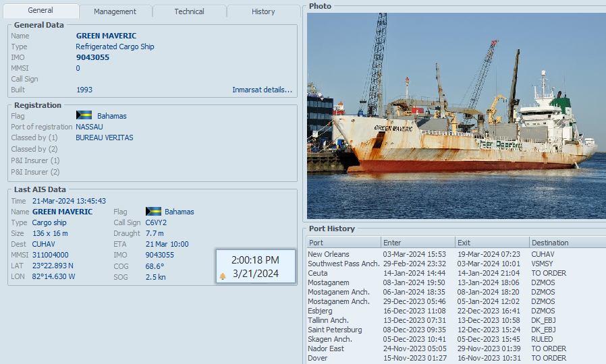Click New Orleans exit time 19-Mar-2024 07:23
Screen dimensions: 606x364
(x=489, y=254)
